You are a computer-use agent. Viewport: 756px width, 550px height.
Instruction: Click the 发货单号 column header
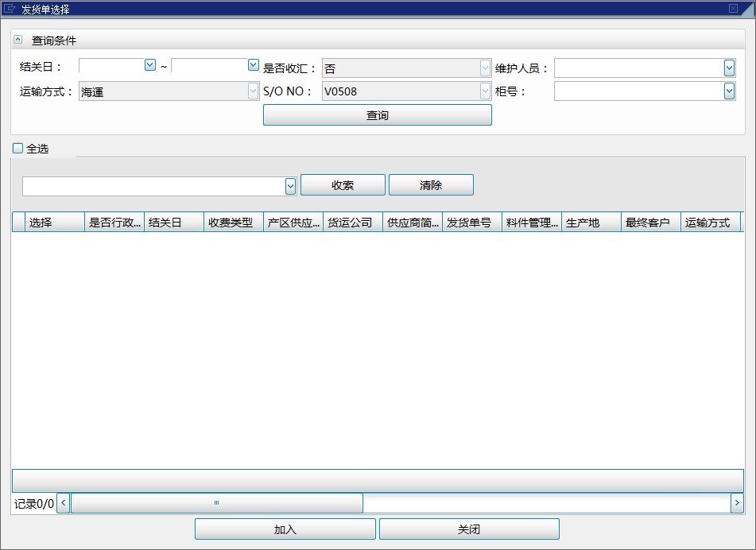471,223
